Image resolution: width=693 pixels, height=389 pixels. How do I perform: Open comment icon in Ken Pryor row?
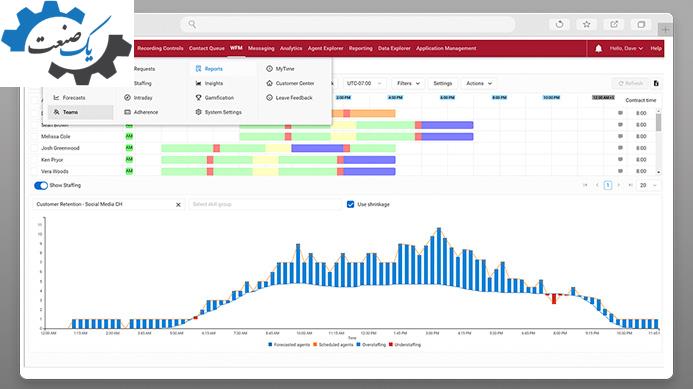point(620,160)
